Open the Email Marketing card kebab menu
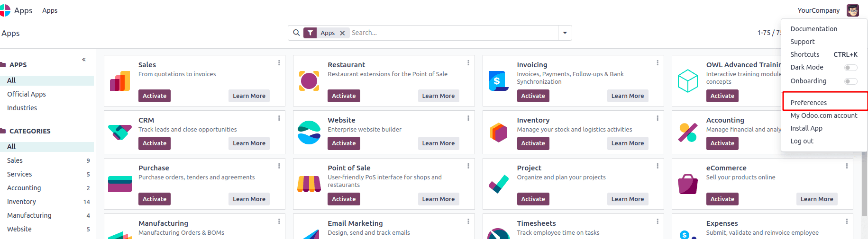Image resolution: width=868 pixels, height=239 pixels. [x=468, y=221]
